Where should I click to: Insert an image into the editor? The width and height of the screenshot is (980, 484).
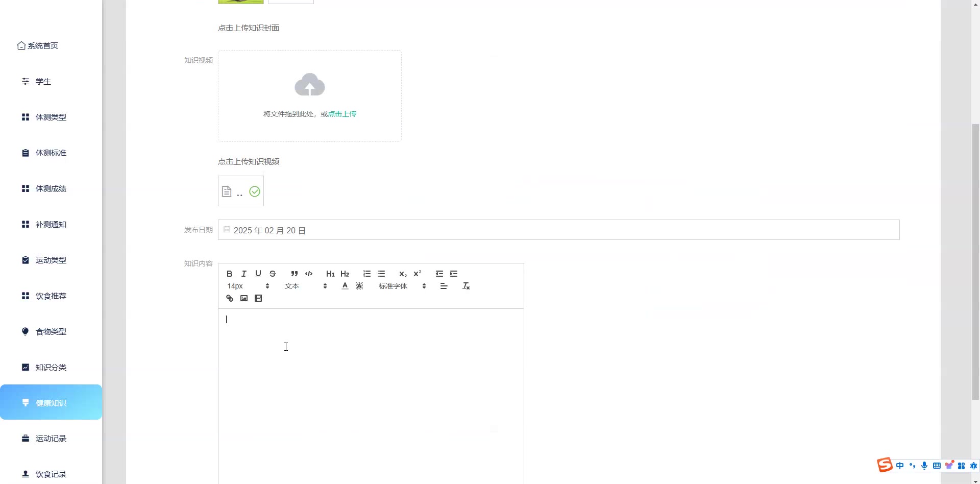(x=243, y=298)
